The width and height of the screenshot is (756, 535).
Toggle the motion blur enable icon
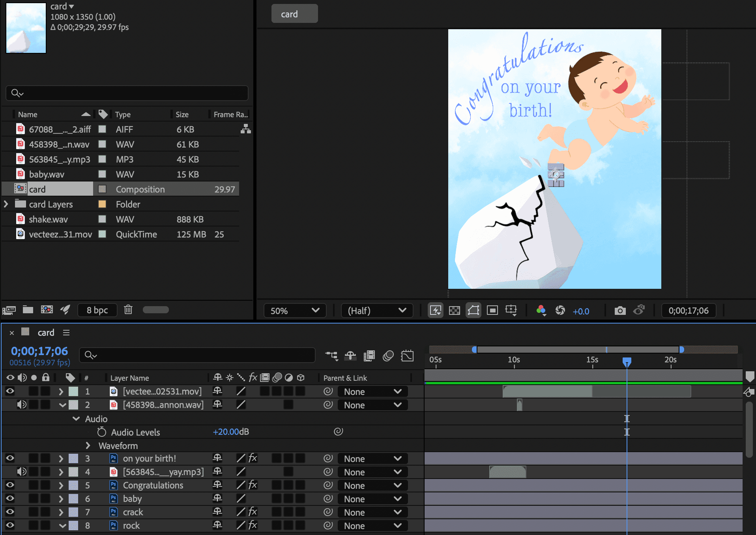(388, 356)
